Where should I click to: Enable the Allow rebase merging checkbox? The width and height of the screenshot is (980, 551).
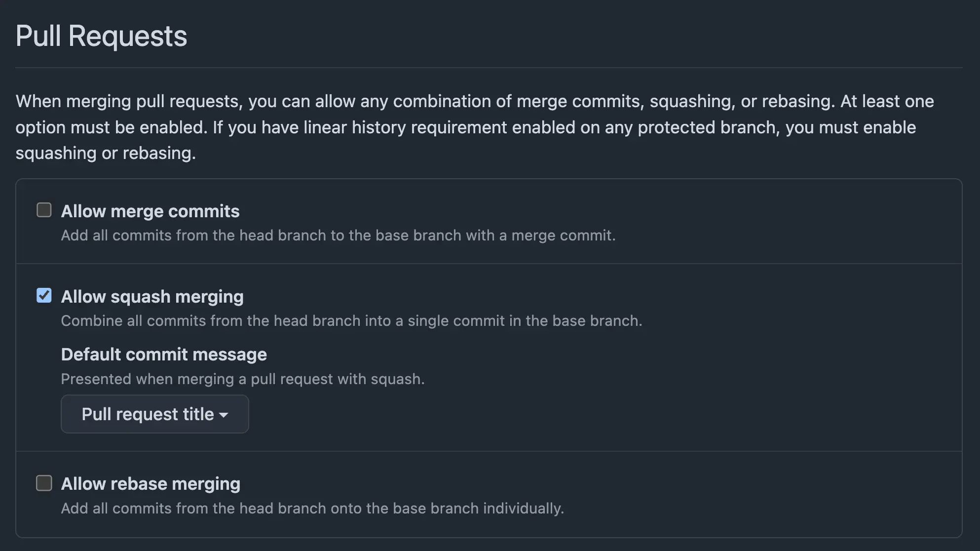click(x=44, y=483)
